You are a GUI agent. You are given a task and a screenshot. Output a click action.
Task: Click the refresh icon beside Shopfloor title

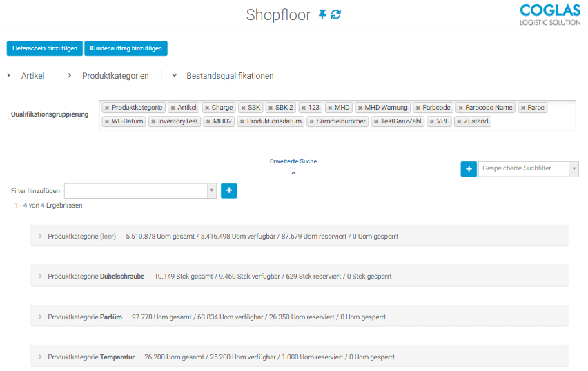(x=336, y=14)
